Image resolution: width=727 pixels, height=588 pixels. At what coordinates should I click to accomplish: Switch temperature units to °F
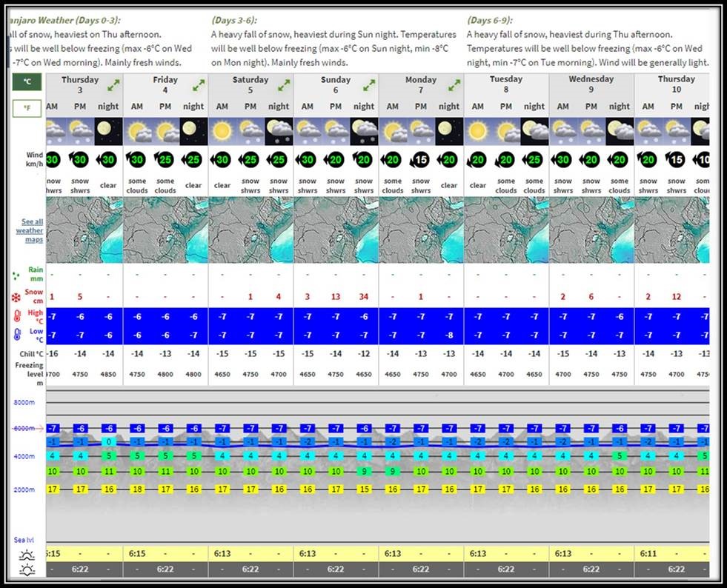tap(26, 108)
